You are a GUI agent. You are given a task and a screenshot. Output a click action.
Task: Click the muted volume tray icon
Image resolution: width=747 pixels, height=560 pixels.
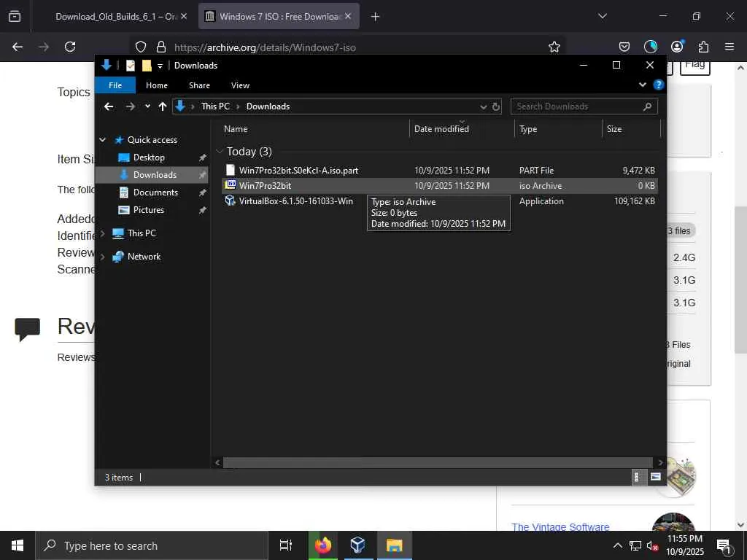click(652, 545)
